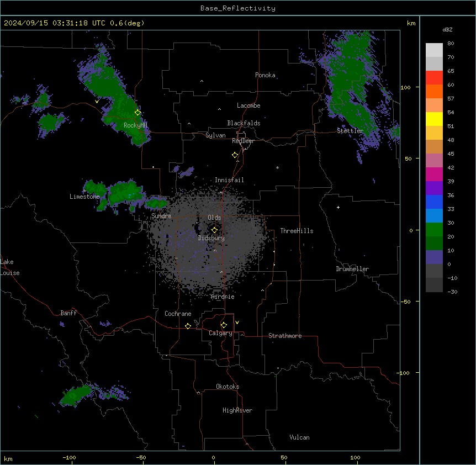Image resolution: width=476 pixels, height=465 pixels.
Task: Select the Stettler label
Action: click(x=350, y=131)
